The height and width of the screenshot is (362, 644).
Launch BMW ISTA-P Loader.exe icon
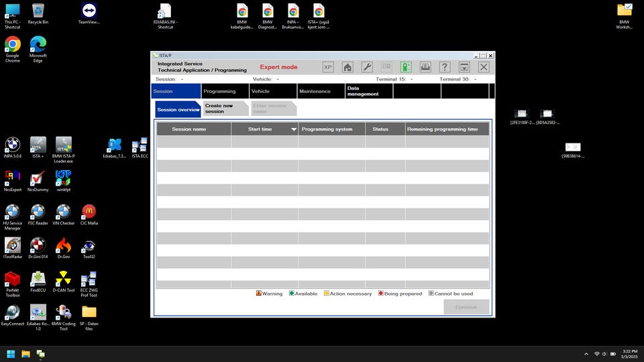63,150
